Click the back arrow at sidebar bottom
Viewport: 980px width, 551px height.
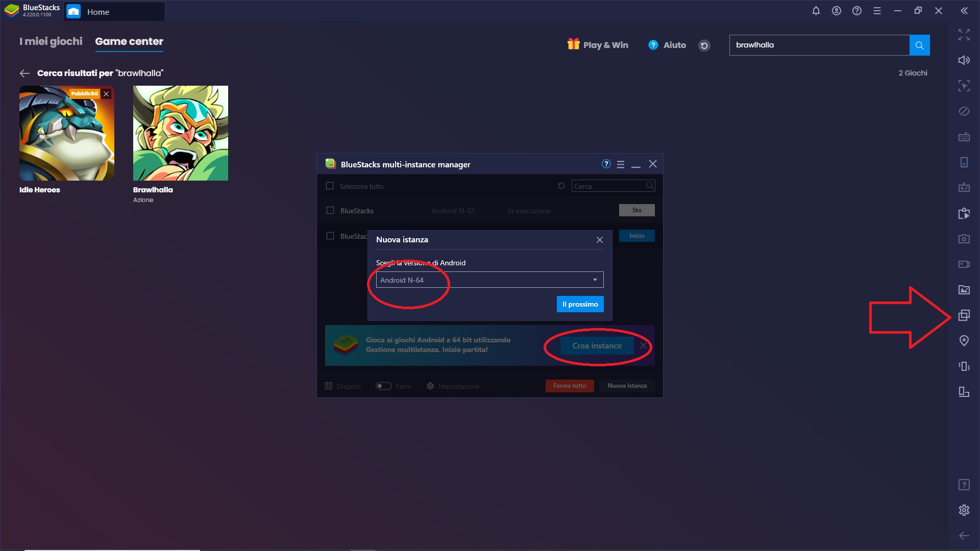(964, 536)
